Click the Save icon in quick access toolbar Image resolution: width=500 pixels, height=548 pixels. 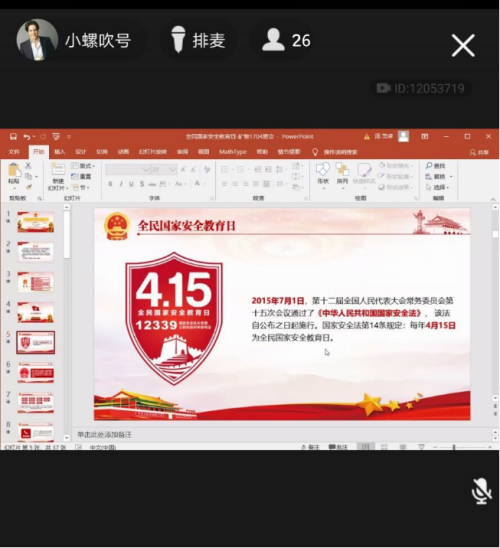pos(13,137)
